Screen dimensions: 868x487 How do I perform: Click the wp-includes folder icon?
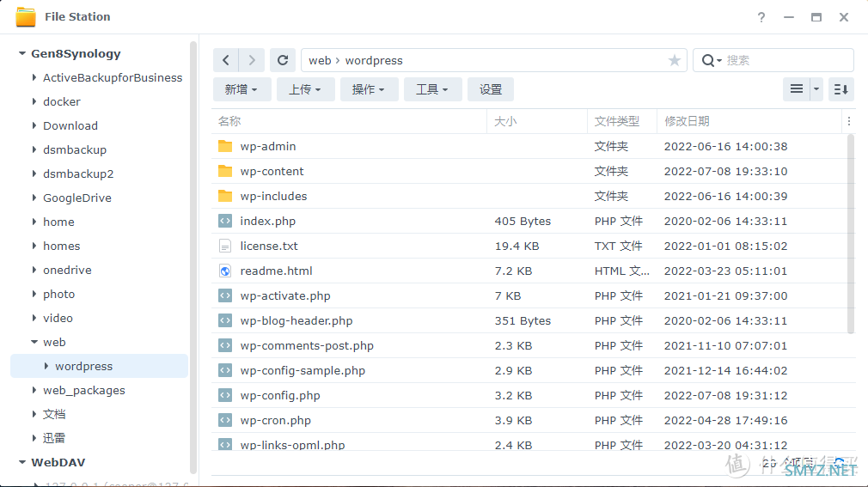(225, 196)
